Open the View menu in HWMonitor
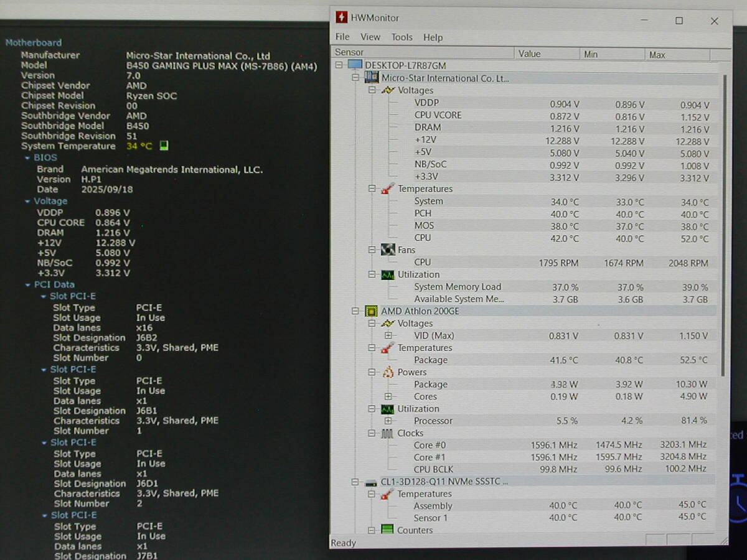Screen dimensions: 747x560 point(370,37)
